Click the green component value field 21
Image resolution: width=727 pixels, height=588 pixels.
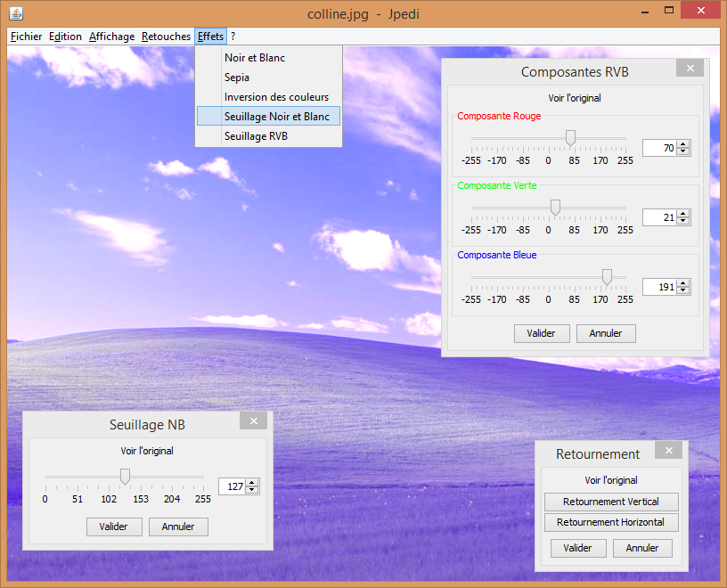pyautogui.click(x=660, y=217)
